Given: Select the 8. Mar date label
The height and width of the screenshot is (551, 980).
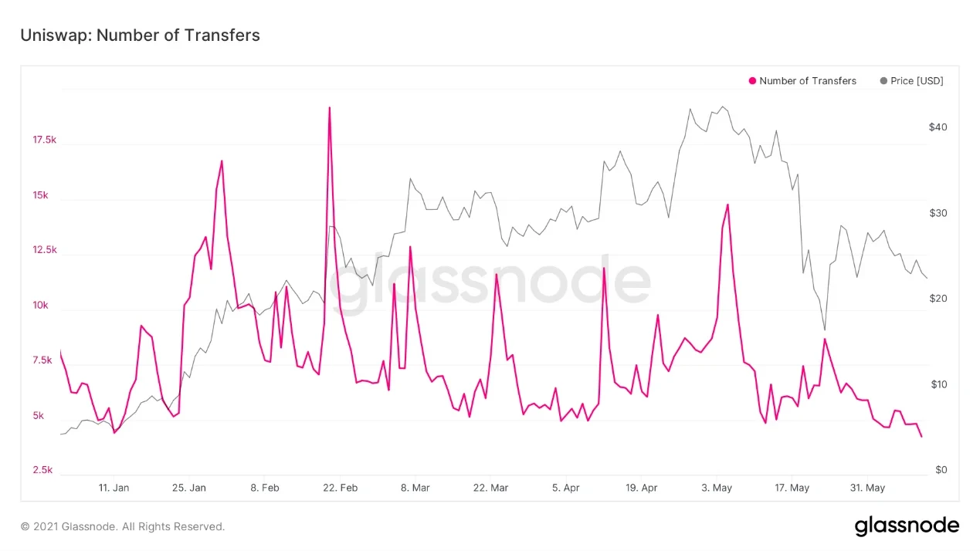Looking at the screenshot, I should 415,488.
